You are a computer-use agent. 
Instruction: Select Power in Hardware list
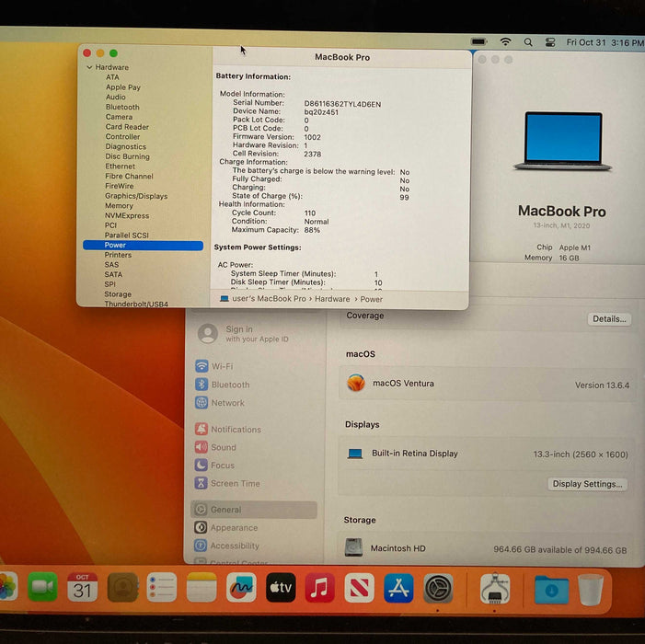click(x=143, y=245)
